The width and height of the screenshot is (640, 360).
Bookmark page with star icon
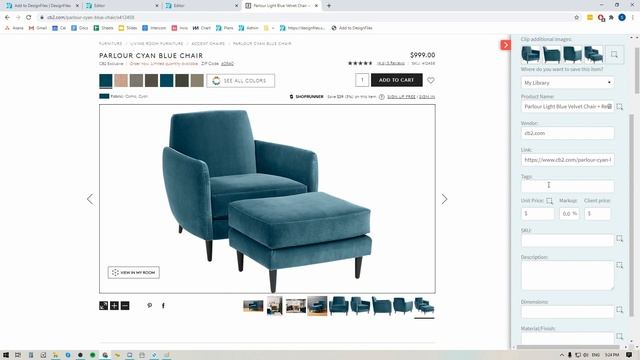point(576,18)
